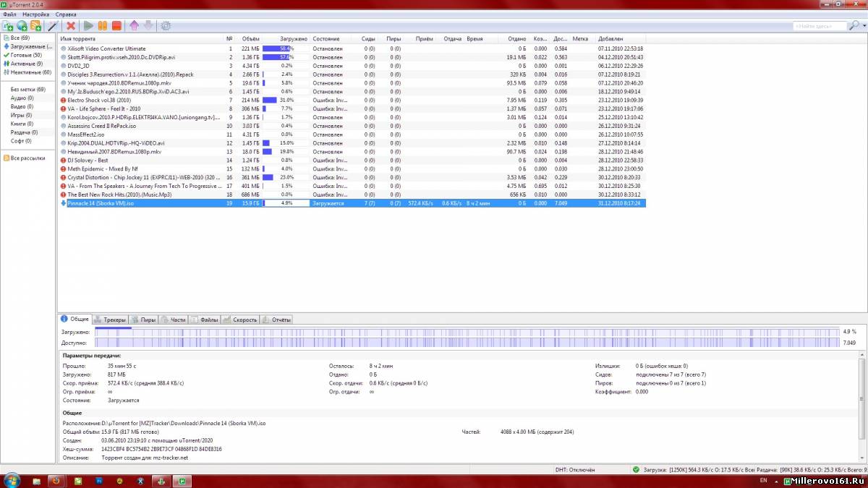The width and height of the screenshot is (868, 488).
Task: Open the Настройка menu
Action: tap(36, 14)
